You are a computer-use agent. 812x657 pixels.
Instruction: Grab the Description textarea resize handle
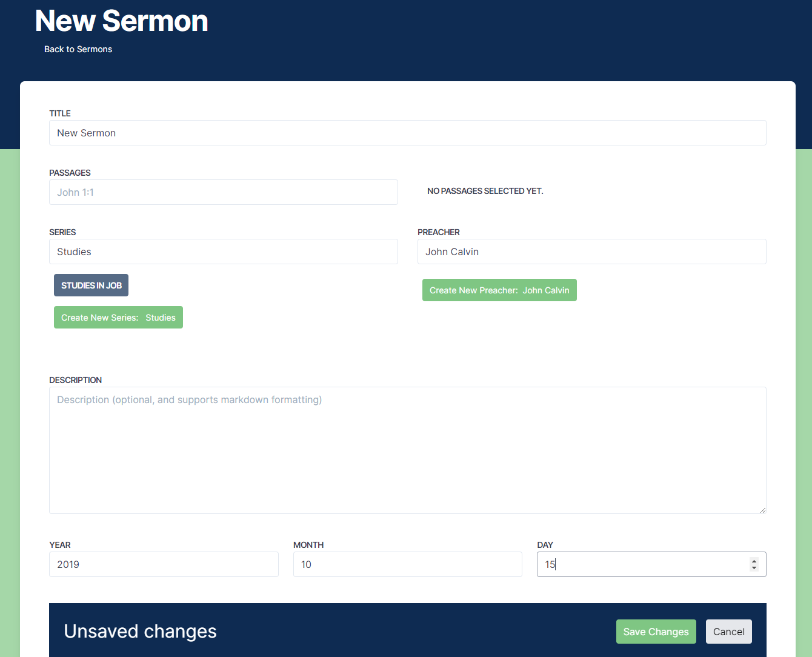tap(762, 510)
